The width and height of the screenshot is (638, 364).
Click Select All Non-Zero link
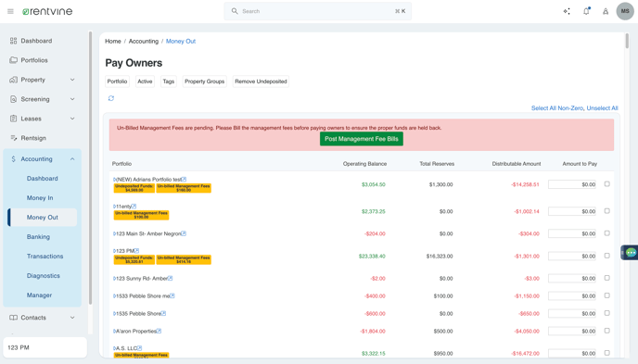[x=557, y=108]
